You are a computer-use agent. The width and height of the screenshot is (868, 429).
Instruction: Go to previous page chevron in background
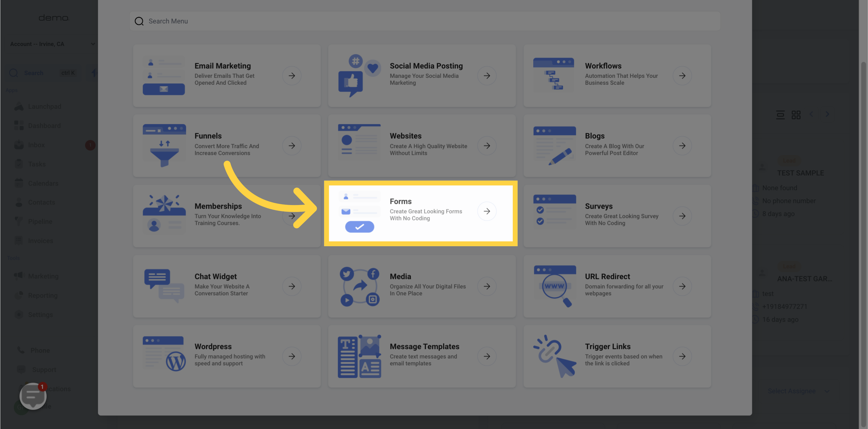click(x=811, y=114)
